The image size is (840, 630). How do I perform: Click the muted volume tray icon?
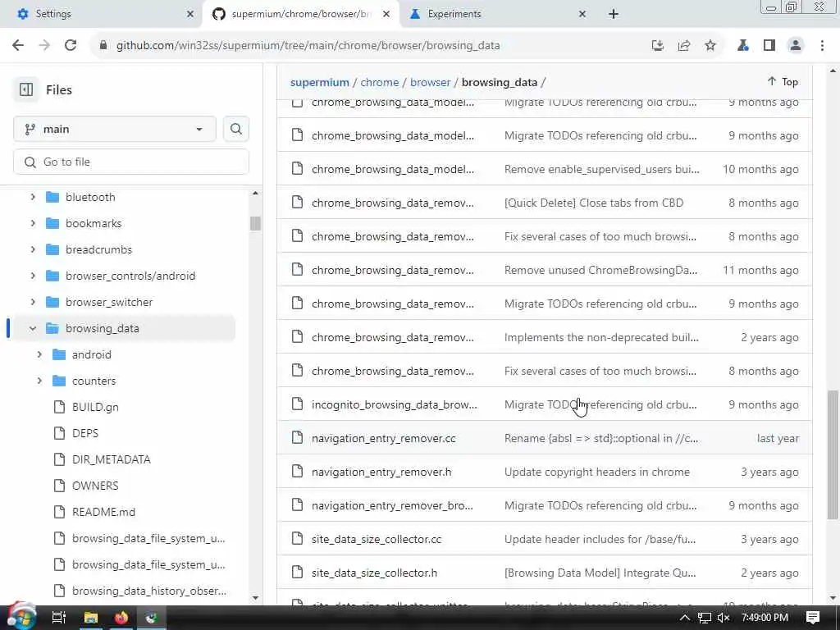[x=724, y=618]
